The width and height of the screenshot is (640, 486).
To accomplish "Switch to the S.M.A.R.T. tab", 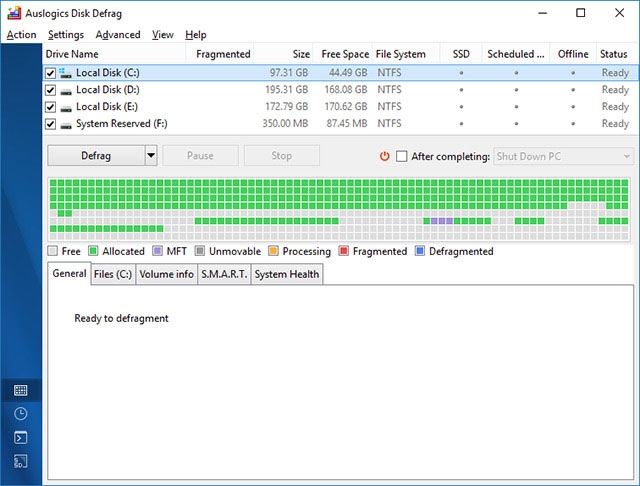I will tap(224, 274).
